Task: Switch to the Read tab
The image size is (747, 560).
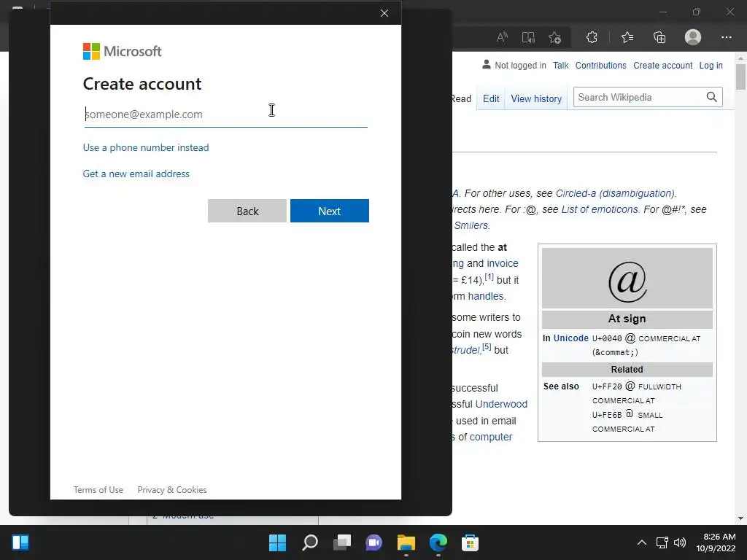Action: coord(461,98)
